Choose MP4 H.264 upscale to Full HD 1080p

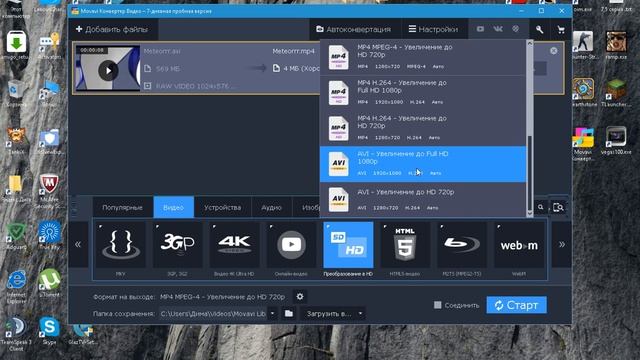click(423, 93)
